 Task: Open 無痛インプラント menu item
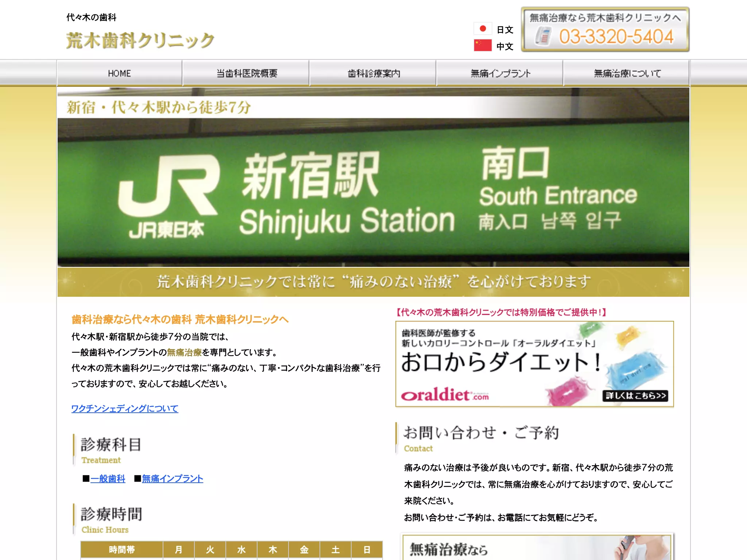[500, 73]
